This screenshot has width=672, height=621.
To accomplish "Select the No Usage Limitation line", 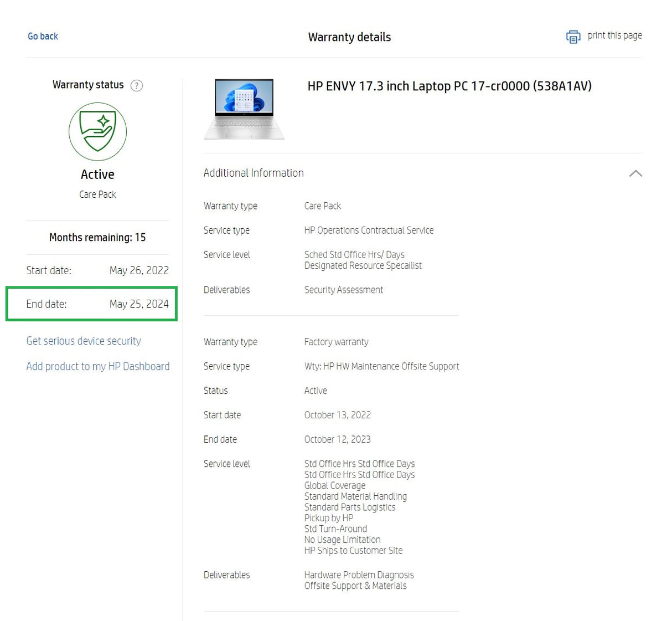I will point(343,540).
